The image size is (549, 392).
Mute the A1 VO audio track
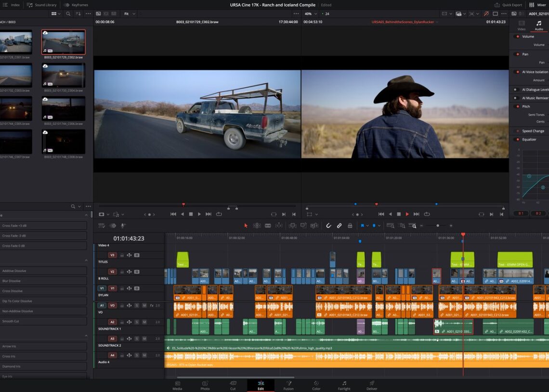144,305
